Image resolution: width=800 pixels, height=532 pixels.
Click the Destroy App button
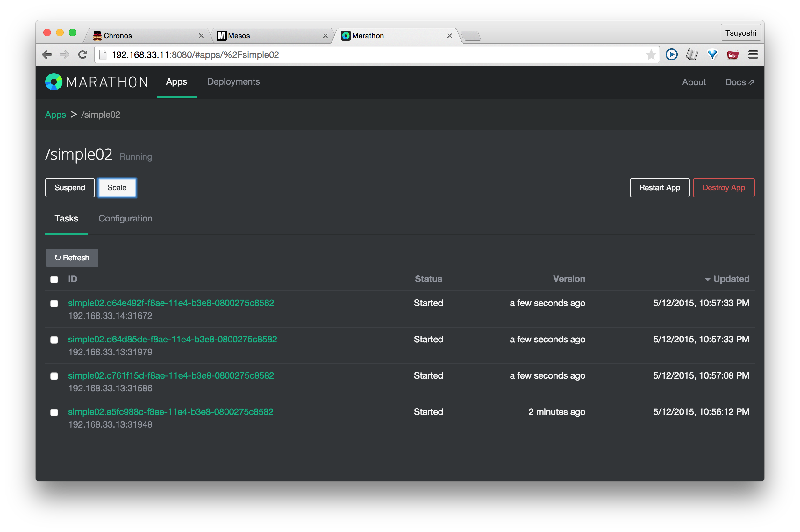723,188
